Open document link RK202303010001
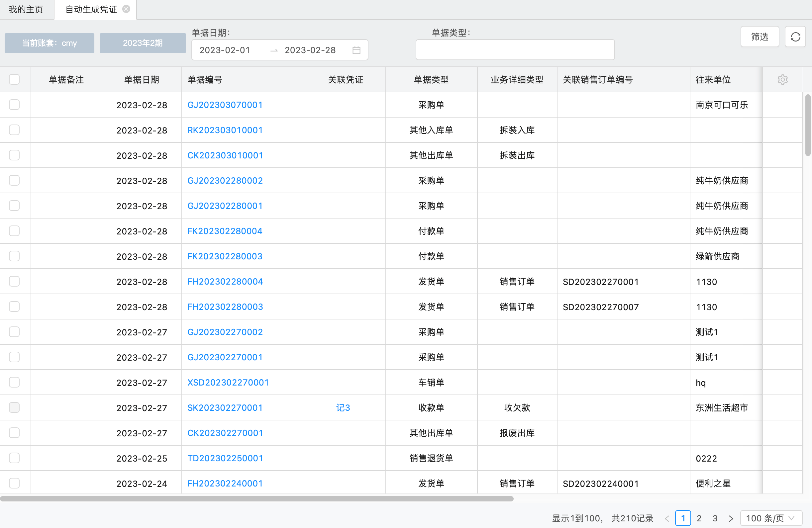 click(x=225, y=130)
